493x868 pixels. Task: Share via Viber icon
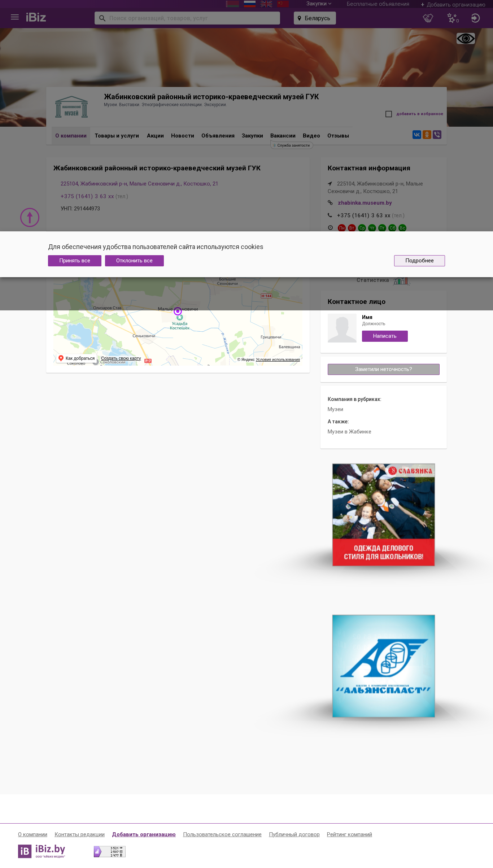pos(437,135)
